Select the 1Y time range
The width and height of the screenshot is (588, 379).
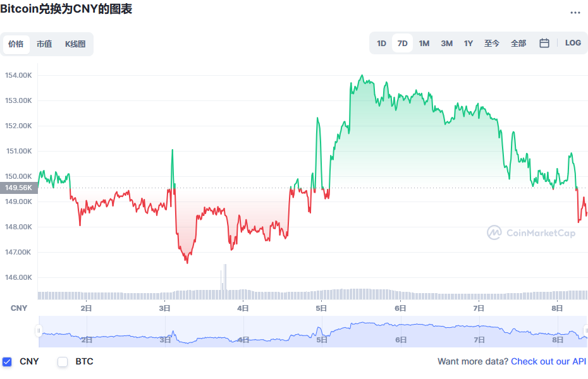[469, 44]
